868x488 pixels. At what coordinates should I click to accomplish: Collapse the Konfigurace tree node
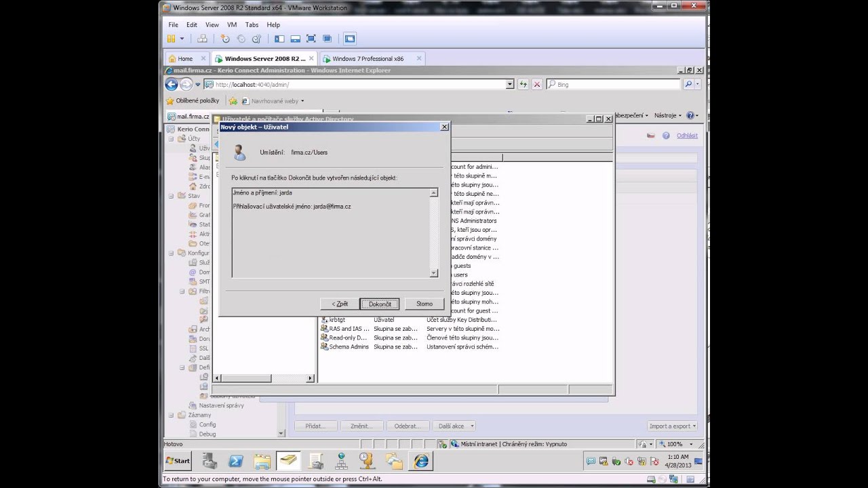click(x=172, y=253)
